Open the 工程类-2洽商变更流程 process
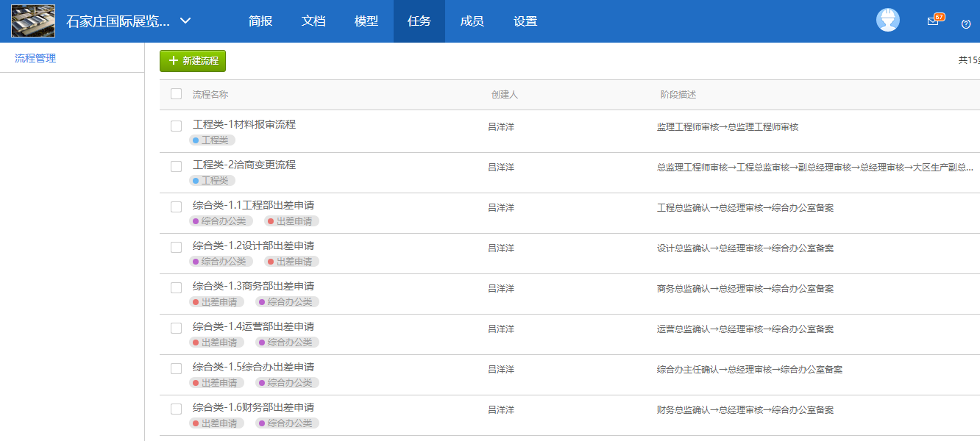This screenshot has width=980, height=441. point(244,165)
